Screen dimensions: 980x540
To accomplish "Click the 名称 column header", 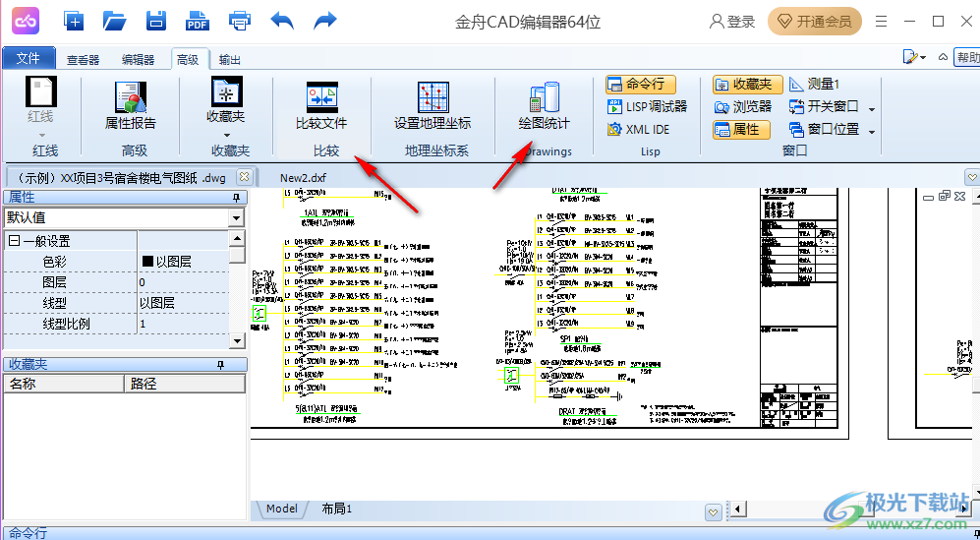I will click(64, 384).
